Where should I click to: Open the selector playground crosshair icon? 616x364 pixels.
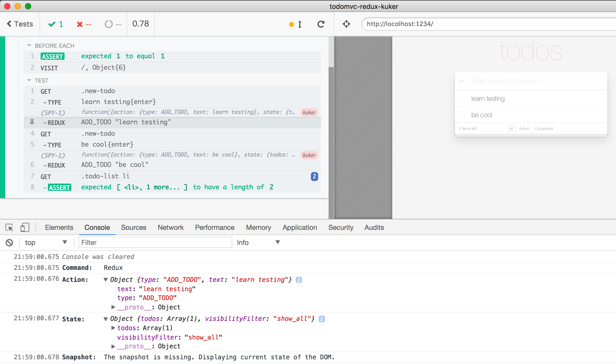pyautogui.click(x=346, y=24)
